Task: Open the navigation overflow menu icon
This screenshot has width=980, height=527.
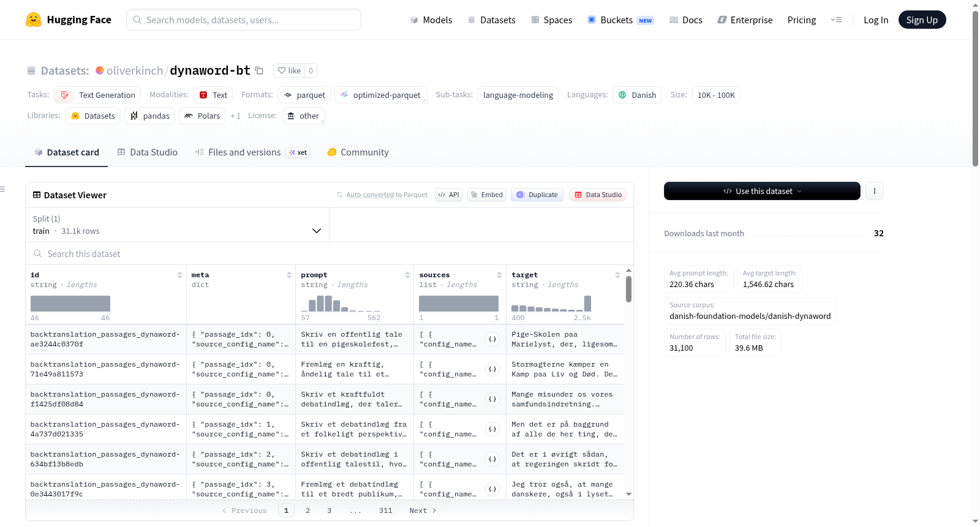Action: pyautogui.click(x=836, y=20)
